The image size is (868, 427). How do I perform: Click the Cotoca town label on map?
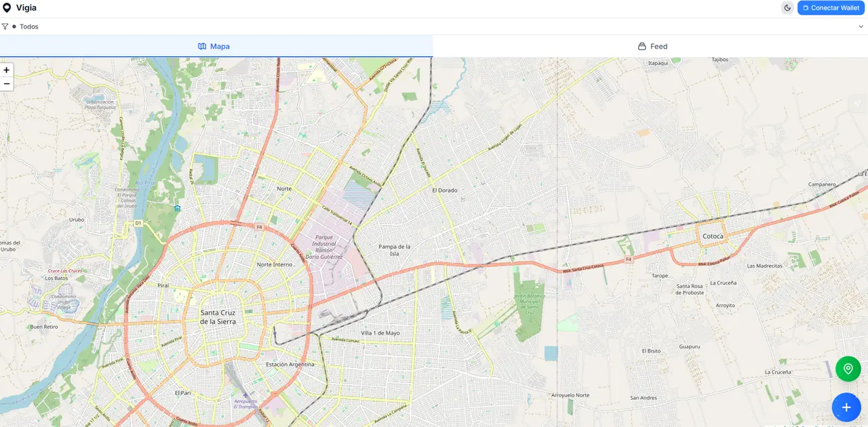713,236
